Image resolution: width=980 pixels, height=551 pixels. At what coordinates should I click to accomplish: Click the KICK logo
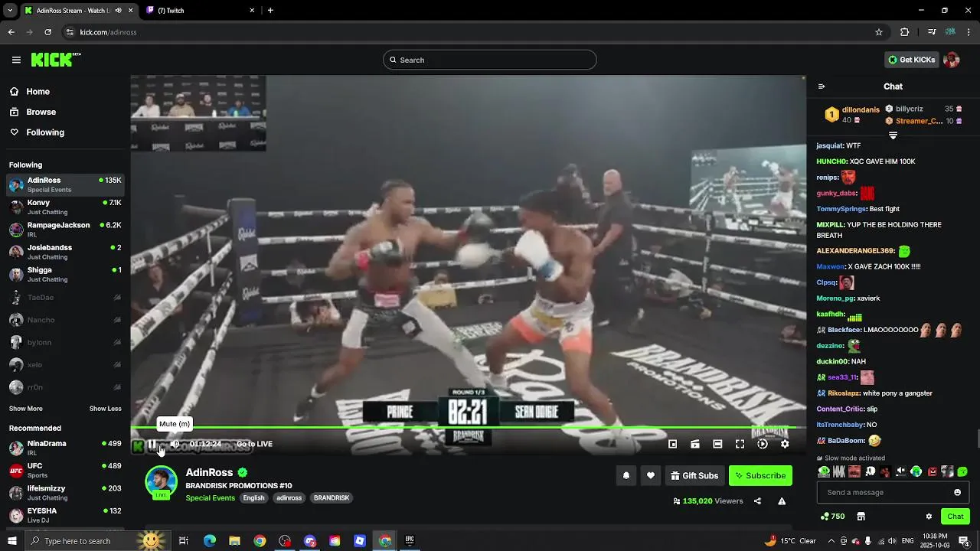click(55, 60)
